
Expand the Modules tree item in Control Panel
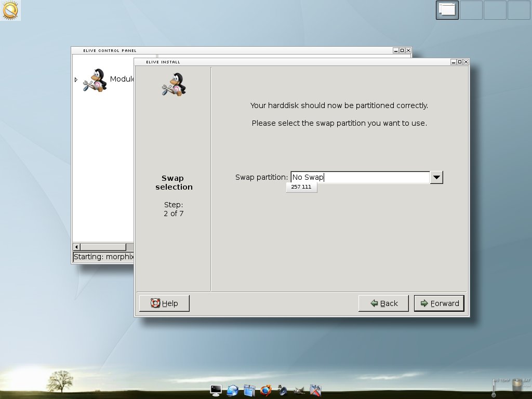[x=76, y=79]
